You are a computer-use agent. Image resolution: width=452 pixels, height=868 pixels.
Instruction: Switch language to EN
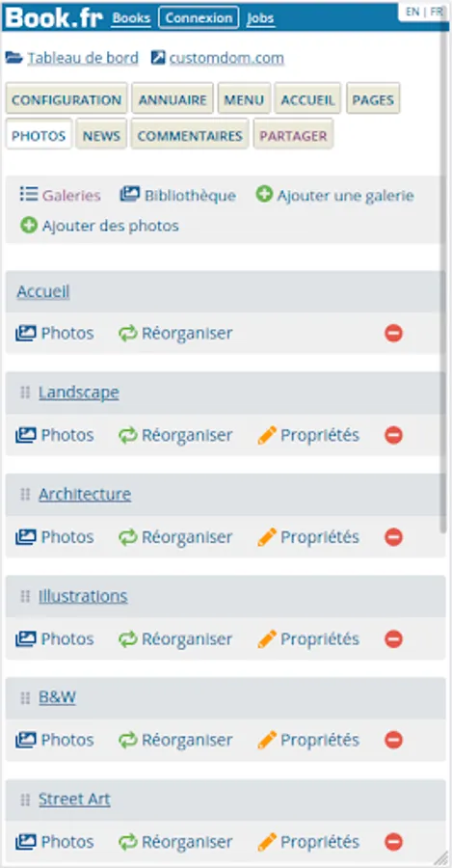412,12
